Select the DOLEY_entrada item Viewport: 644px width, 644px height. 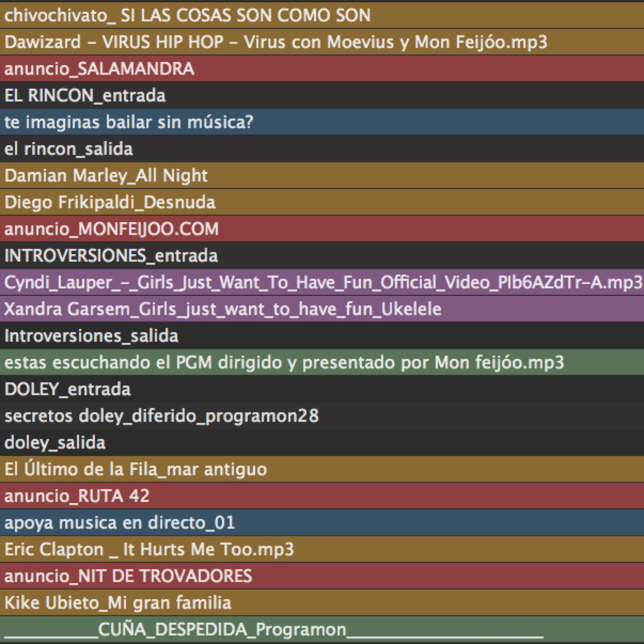[x=68, y=389]
